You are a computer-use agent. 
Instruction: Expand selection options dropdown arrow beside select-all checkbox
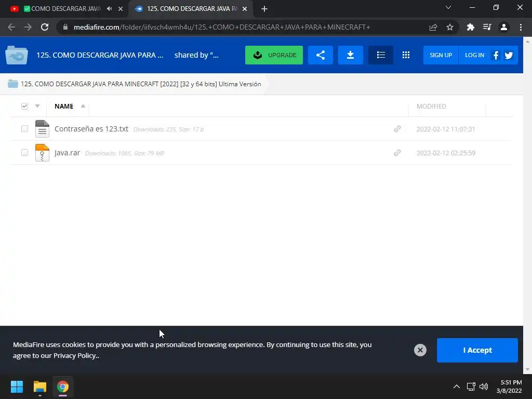click(x=37, y=106)
